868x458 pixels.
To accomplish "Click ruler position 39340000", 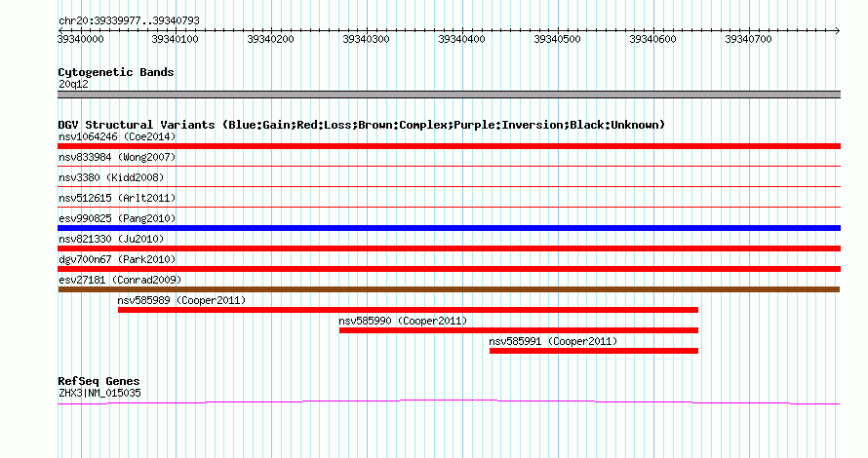I will click(x=81, y=39).
